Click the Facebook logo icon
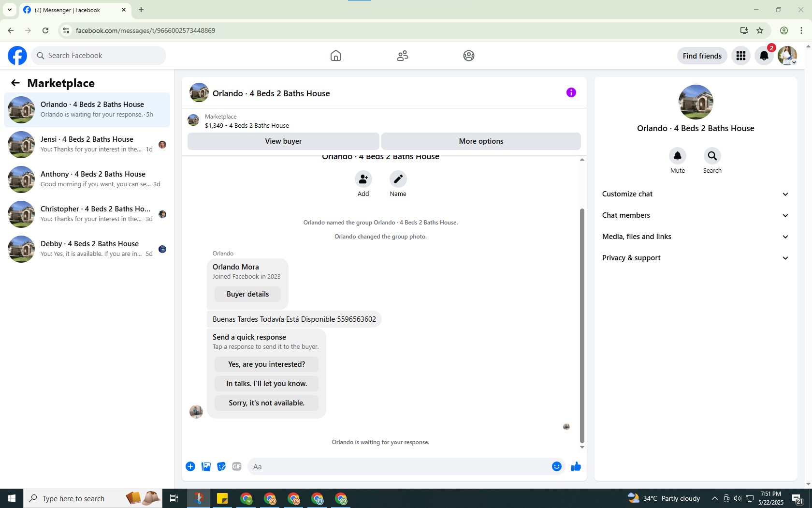 click(x=17, y=56)
